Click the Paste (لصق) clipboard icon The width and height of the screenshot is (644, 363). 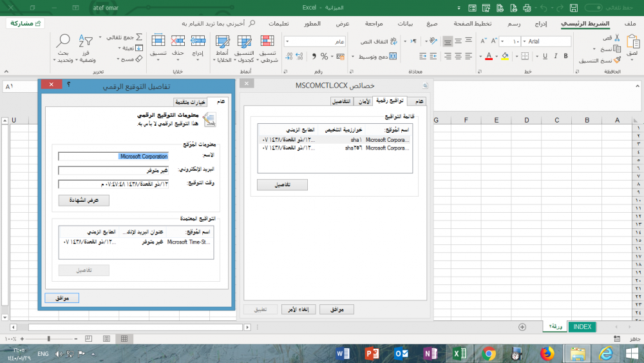click(632, 41)
